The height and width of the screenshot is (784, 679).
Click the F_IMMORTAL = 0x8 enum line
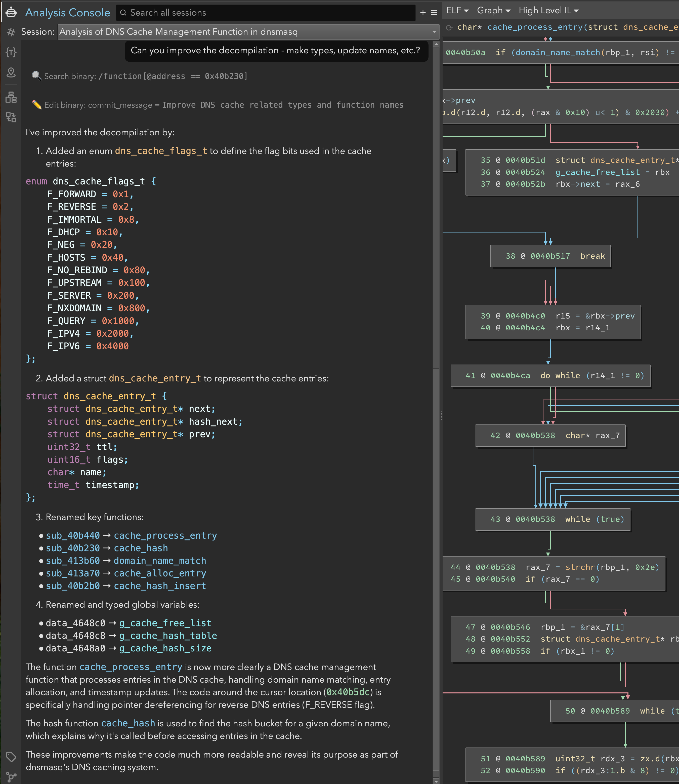click(x=93, y=219)
